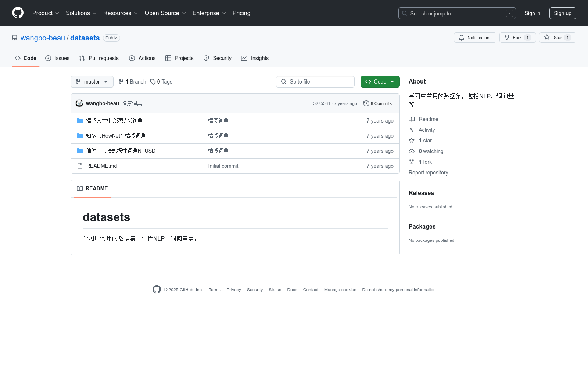Click the footer GitHub logo
The height and width of the screenshot is (368, 588).
pyautogui.click(x=157, y=290)
